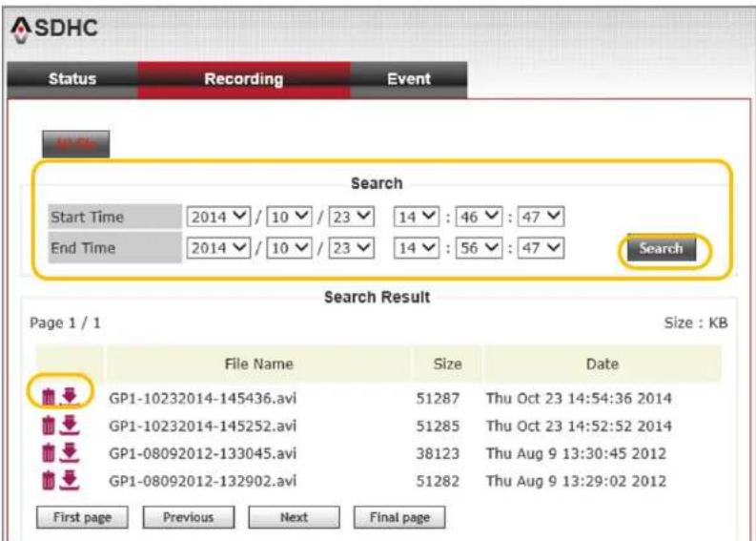Select file name GP1-10232014-145436.avi

202,398
